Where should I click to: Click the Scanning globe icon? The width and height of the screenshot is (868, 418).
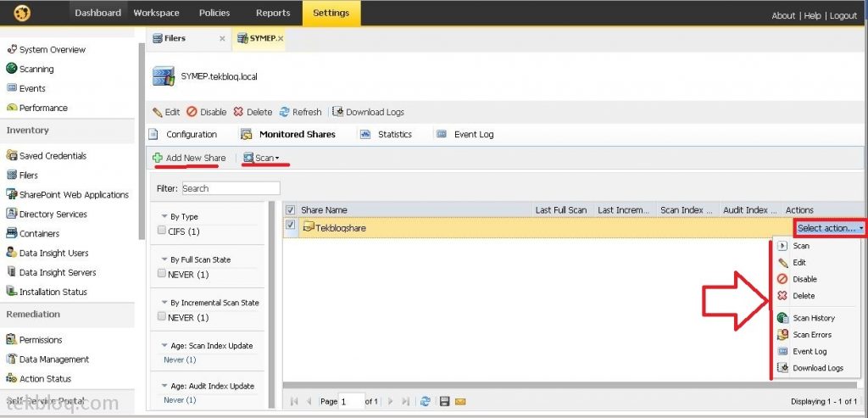[12, 69]
